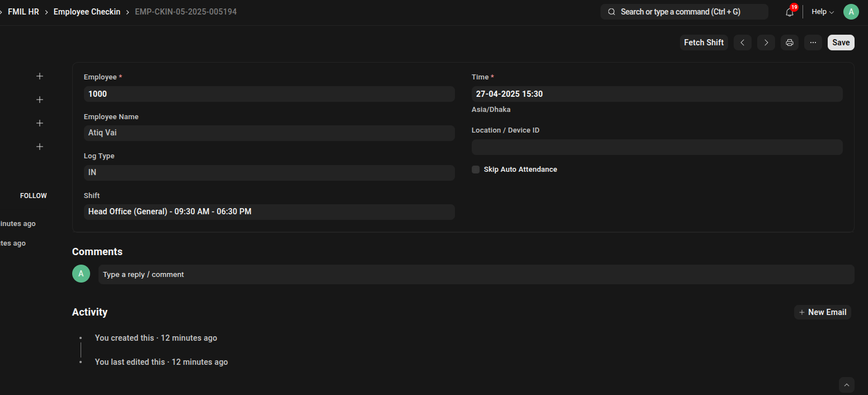This screenshot has width=868, height=395.
Task: Click the user avatar in top bar
Action: [851, 12]
